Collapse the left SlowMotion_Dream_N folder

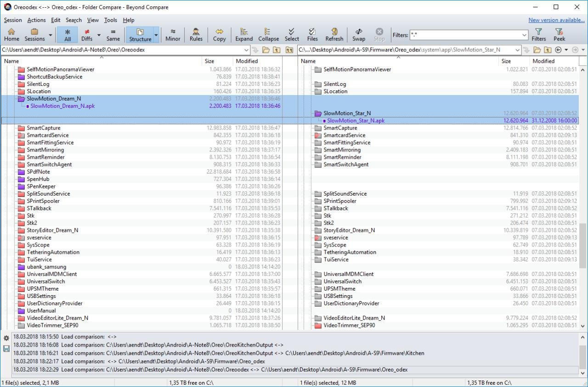(21, 99)
